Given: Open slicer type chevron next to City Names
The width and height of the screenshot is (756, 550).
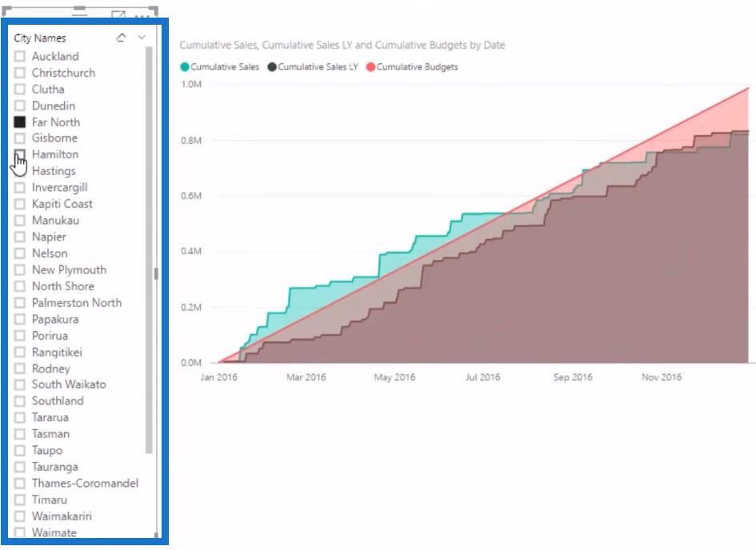Looking at the screenshot, I should (142, 38).
